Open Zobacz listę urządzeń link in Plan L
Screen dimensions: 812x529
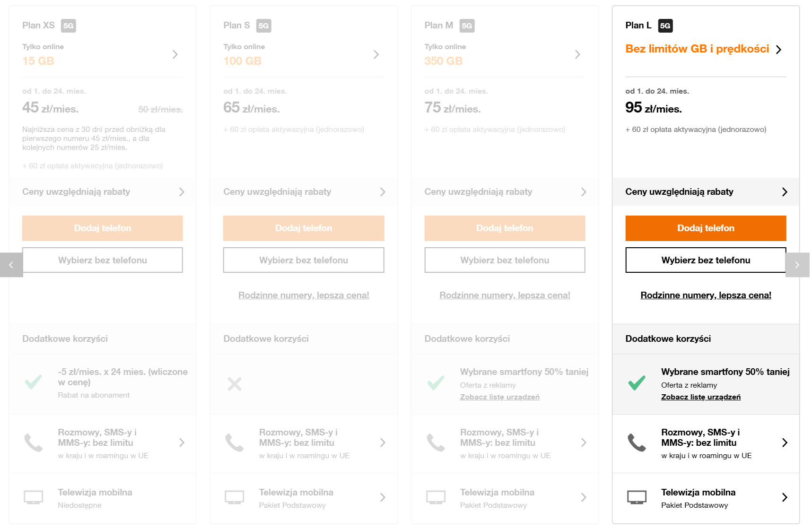(x=701, y=397)
